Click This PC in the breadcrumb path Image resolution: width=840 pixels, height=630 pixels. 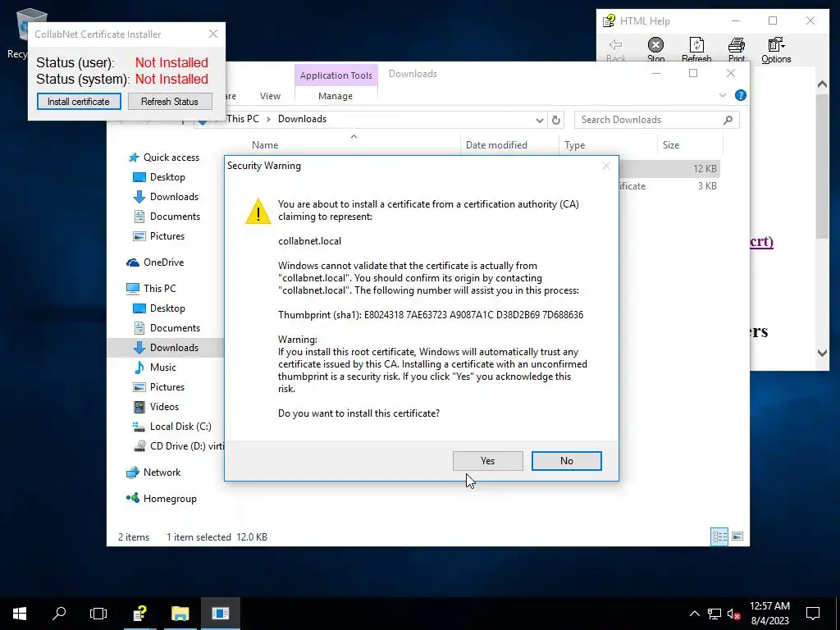[243, 119]
